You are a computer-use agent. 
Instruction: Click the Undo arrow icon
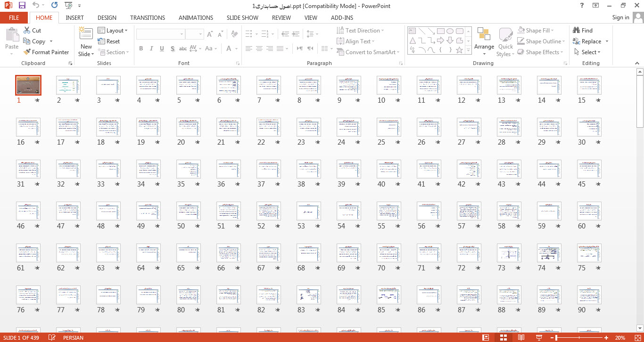[36, 6]
